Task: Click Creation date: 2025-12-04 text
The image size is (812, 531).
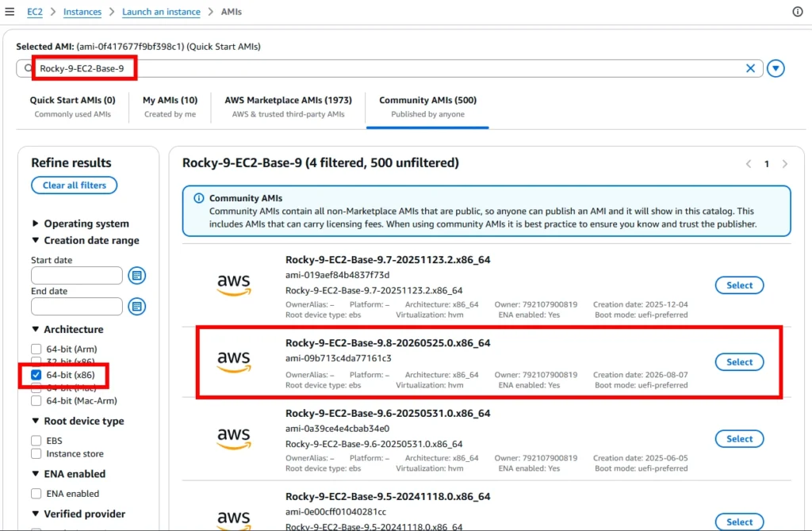Action: pos(640,304)
